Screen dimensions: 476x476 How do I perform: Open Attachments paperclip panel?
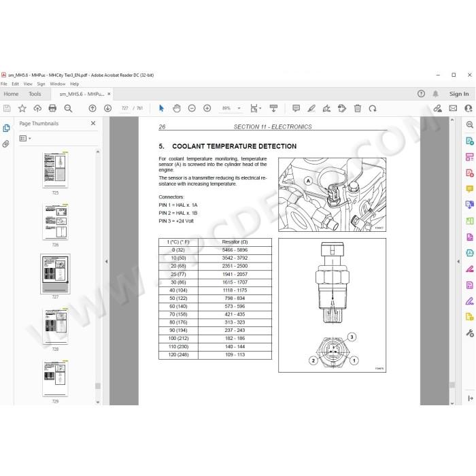[x=5, y=143]
